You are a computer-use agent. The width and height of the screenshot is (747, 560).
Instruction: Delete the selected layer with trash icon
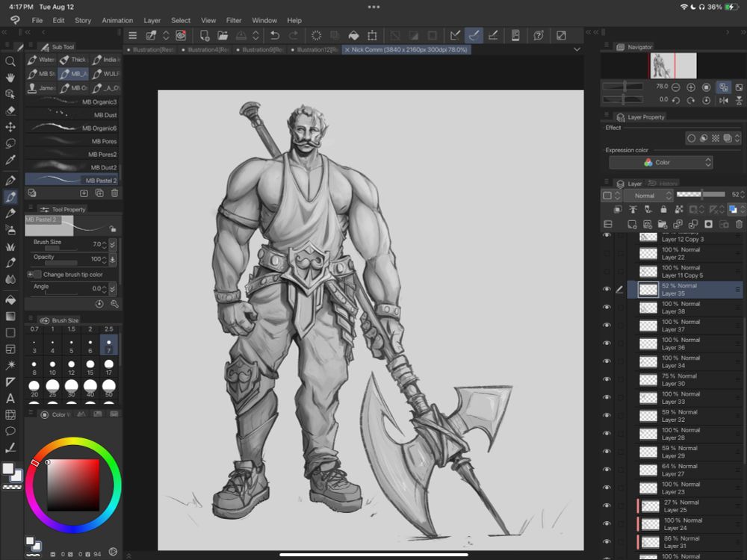739,224
